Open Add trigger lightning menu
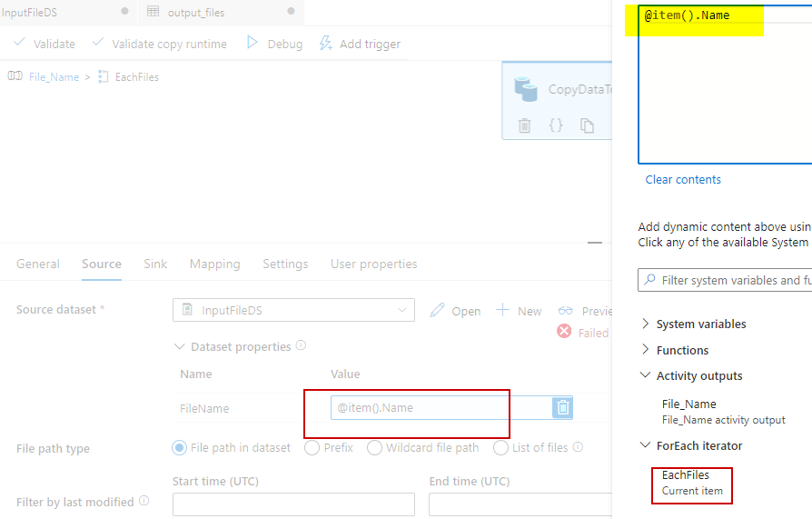812x519 pixels. coord(360,44)
